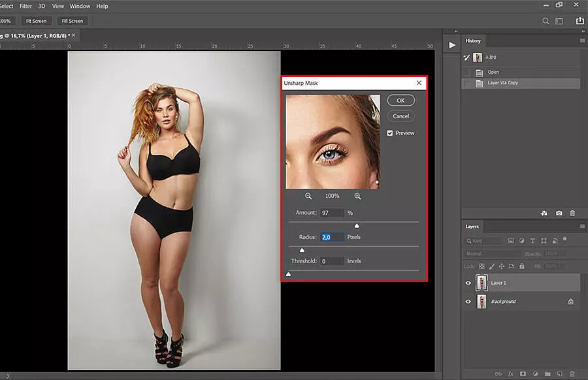Toggle visibility of Layer 1

(x=468, y=282)
